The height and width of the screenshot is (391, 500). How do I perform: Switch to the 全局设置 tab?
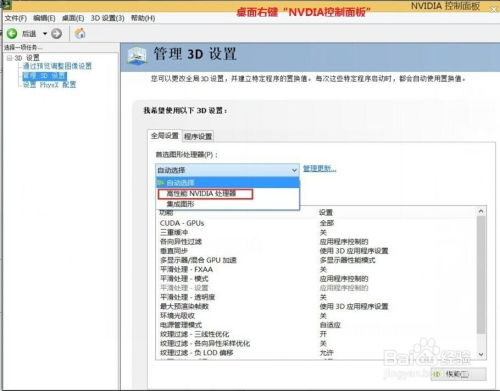coord(165,135)
